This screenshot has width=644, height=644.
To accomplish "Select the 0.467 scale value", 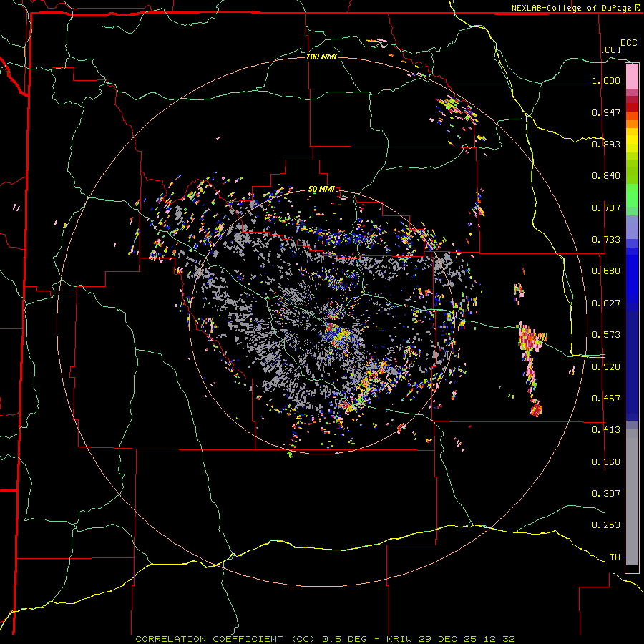I will [606, 399].
